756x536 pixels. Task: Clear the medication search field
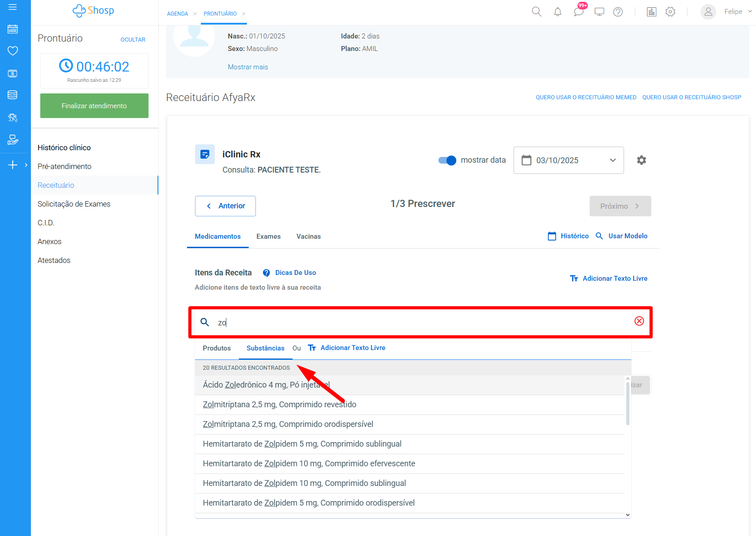click(x=639, y=321)
